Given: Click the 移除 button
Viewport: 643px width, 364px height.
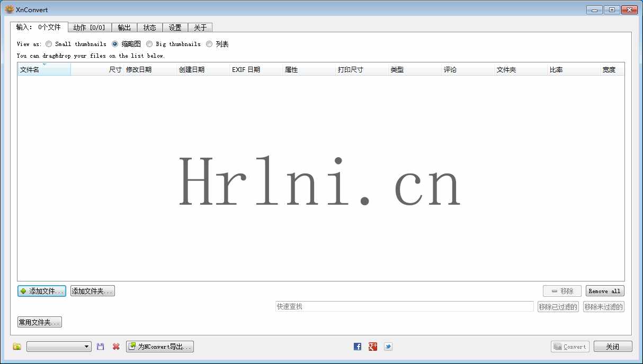Looking at the screenshot, I should pos(562,291).
